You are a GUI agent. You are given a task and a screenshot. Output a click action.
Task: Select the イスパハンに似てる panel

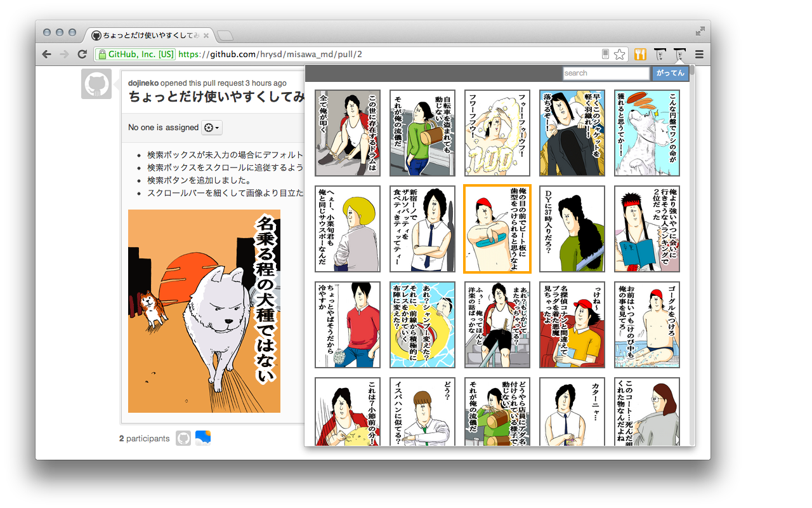(422, 411)
